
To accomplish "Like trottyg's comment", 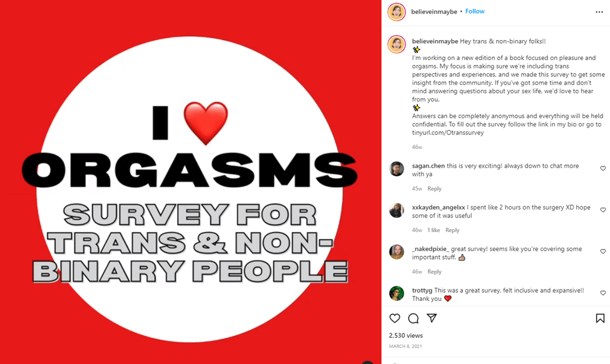I will (603, 293).
